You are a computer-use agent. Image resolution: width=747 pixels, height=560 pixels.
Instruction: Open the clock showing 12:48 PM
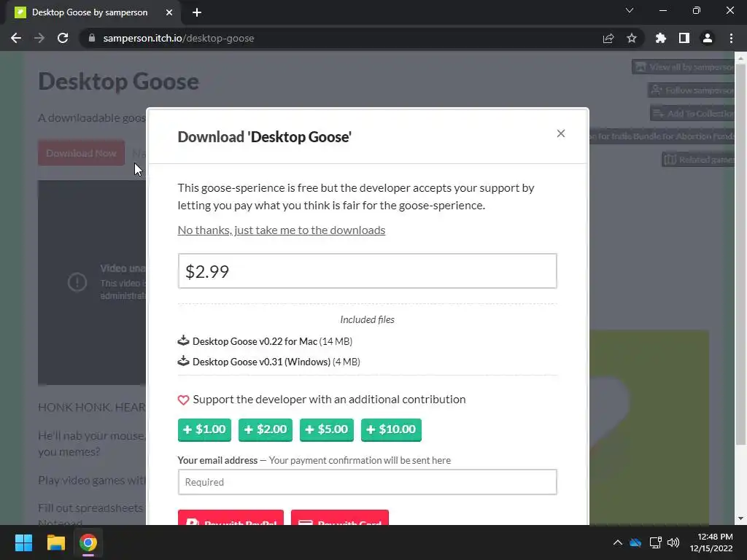711,542
